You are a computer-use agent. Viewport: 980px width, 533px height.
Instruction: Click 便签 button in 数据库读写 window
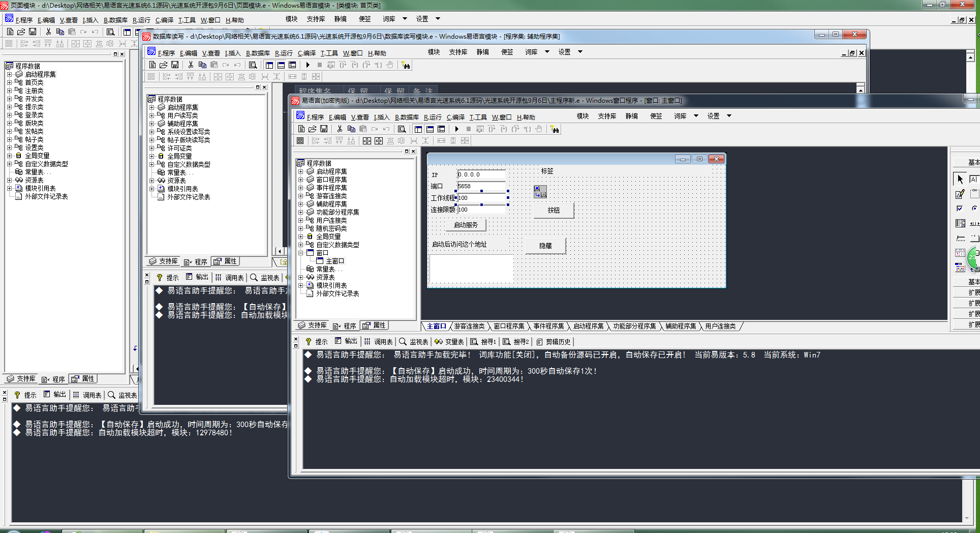click(x=507, y=52)
